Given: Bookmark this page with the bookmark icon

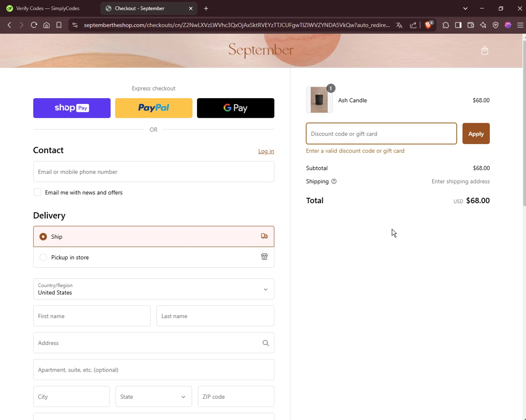Looking at the screenshot, I should click(59, 25).
